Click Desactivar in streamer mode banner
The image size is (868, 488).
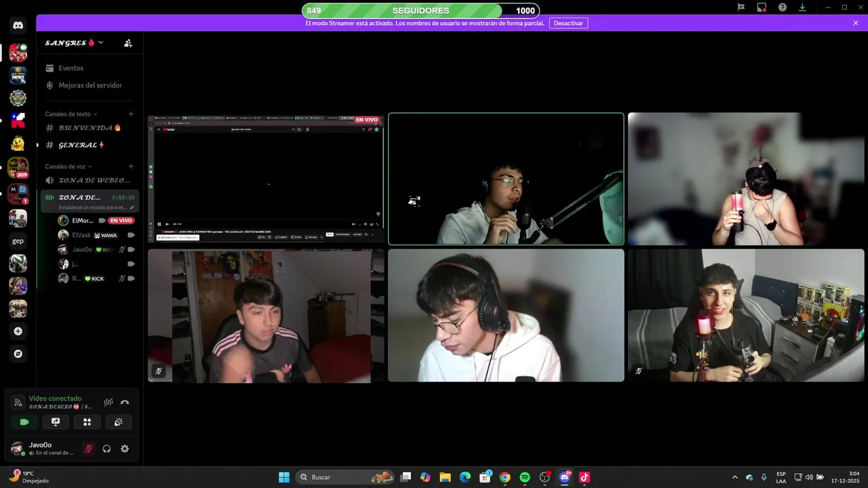point(568,23)
